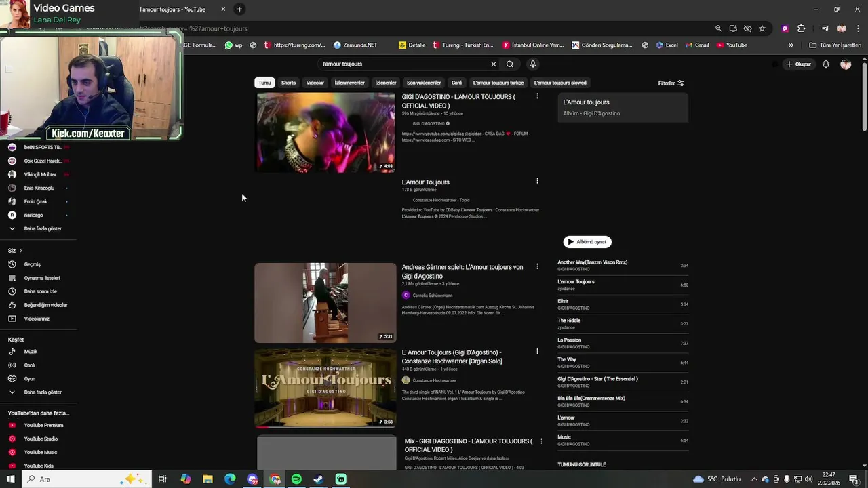
Task: Open the Gmail bookmark
Action: (x=696, y=45)
